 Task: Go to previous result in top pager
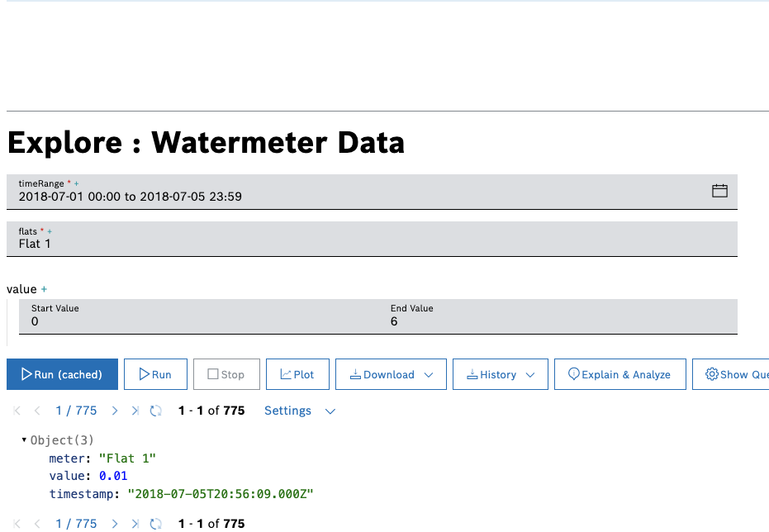click(x=37, y=411)
